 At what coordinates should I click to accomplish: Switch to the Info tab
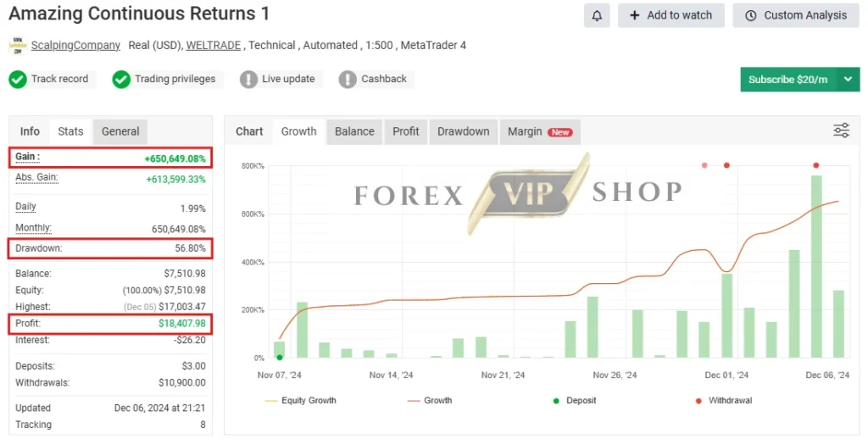[x=30, y=131]
